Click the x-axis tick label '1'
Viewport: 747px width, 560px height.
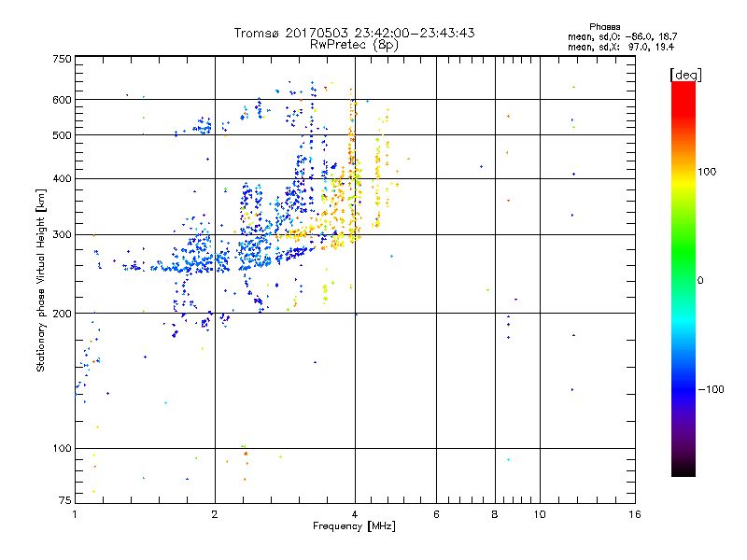click(75, 514)
